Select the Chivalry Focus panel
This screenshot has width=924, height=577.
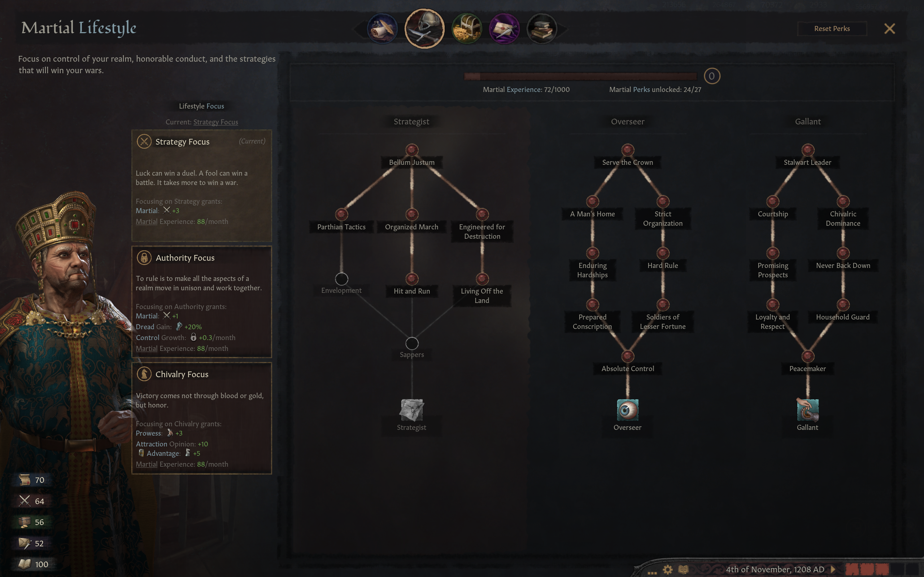pyautogui.click(x=202, y=418)
